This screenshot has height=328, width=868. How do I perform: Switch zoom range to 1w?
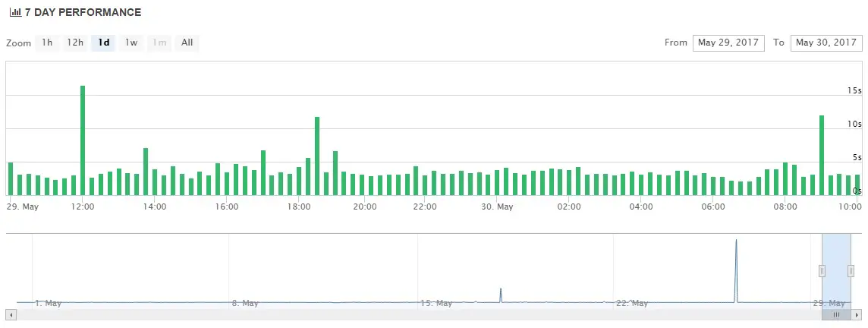click(131, 43)
